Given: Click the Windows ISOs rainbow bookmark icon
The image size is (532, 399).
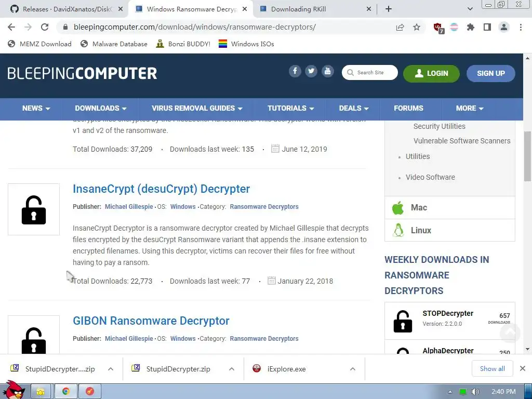Looking at the screenshot, I should pos(222,44).
